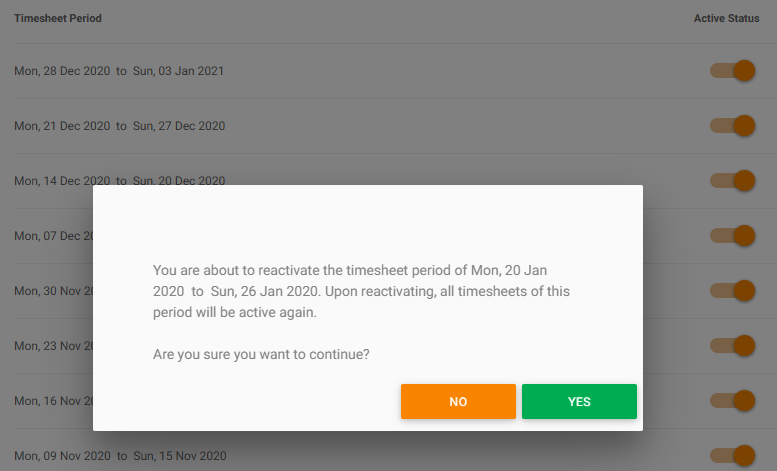The width and height of the screenshot is (777, 471).
Task: Switch the 16 Nov period toggle
Action: (x=732, y=401)
